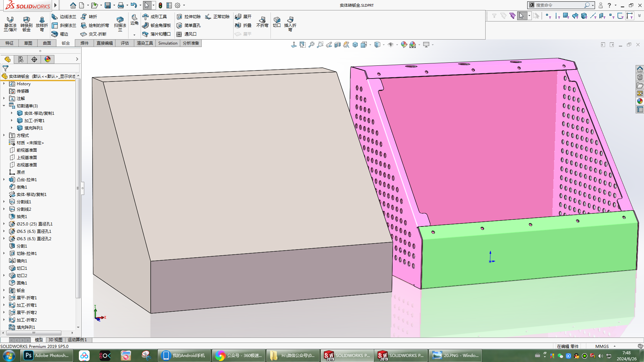Toggle the filter vertices selection filter
Viewport: 644px width, 362px height.
click(548, 16)
